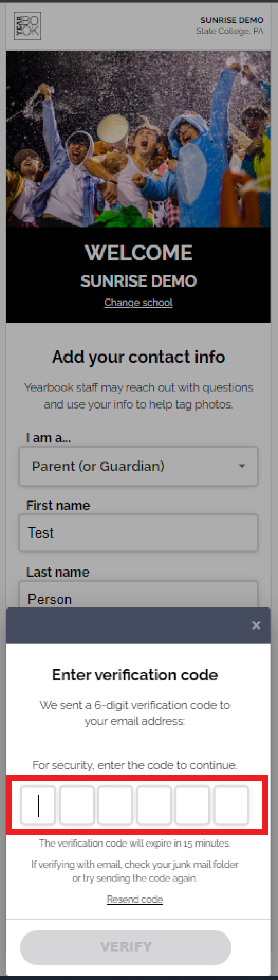
Task: Click the VERIFY button
Action: [x=126, y=947]
